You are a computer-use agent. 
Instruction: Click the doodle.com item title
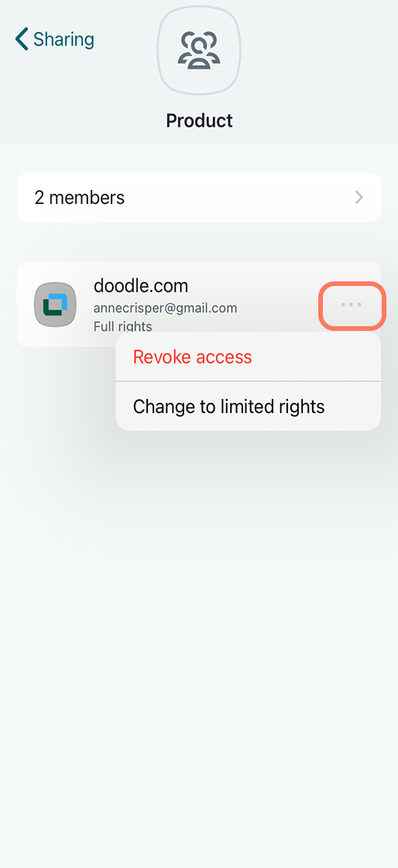pyautogui.click(x=141, y=286)
